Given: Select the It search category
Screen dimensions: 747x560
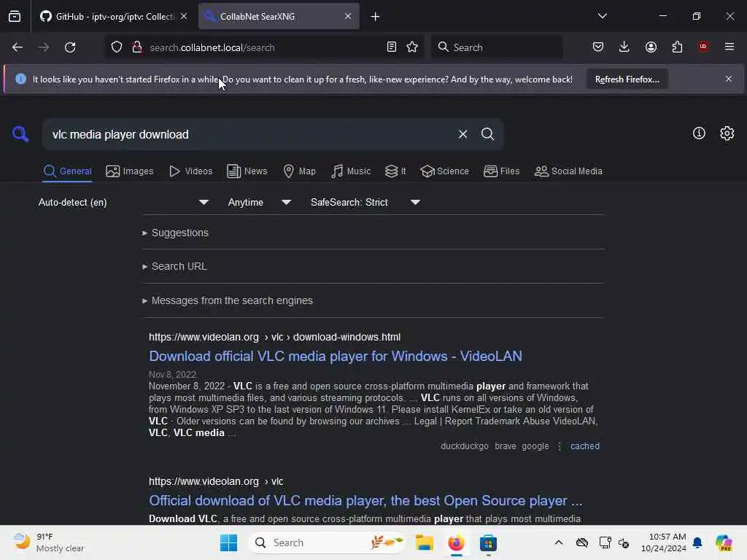Looking at the screenshot, I should click(x=395, y=171).
